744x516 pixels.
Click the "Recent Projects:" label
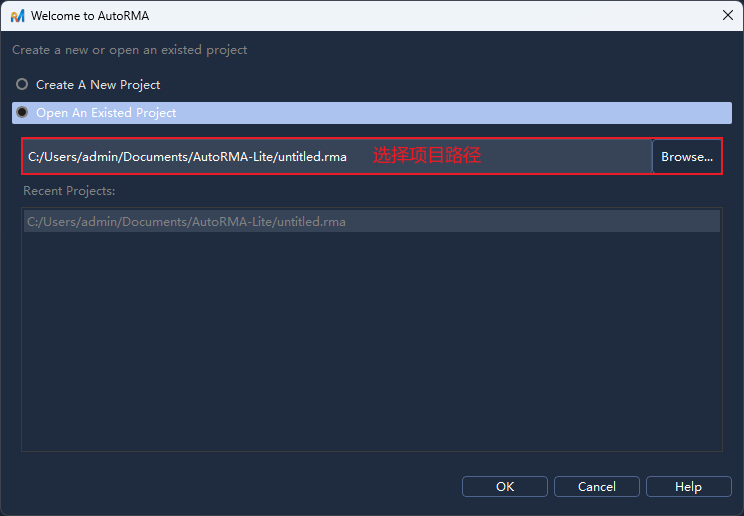coord(69,190)
